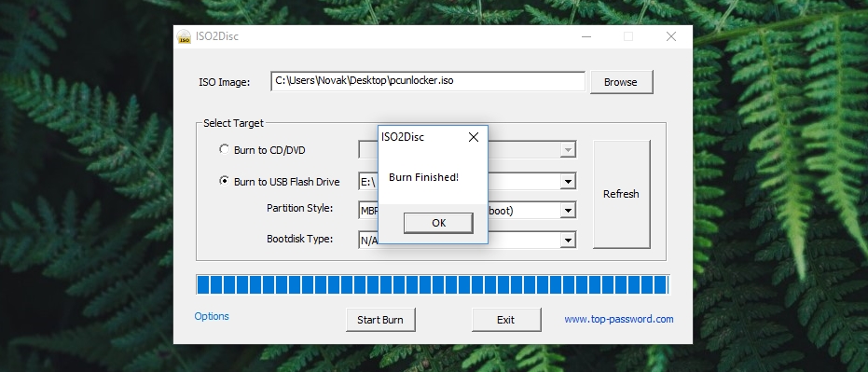The width and height of the screenshot is (868, 372).
Task: Click the Start Burn button
Action: (380, 320)
